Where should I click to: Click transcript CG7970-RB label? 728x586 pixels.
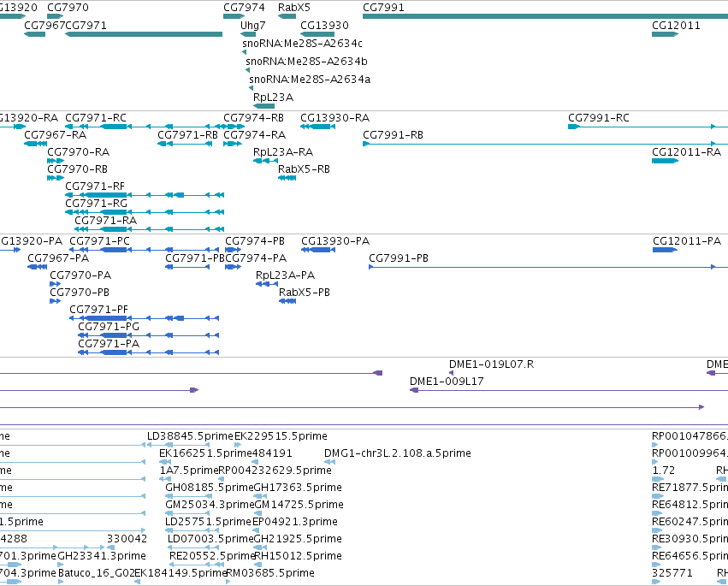pos(78,169)
